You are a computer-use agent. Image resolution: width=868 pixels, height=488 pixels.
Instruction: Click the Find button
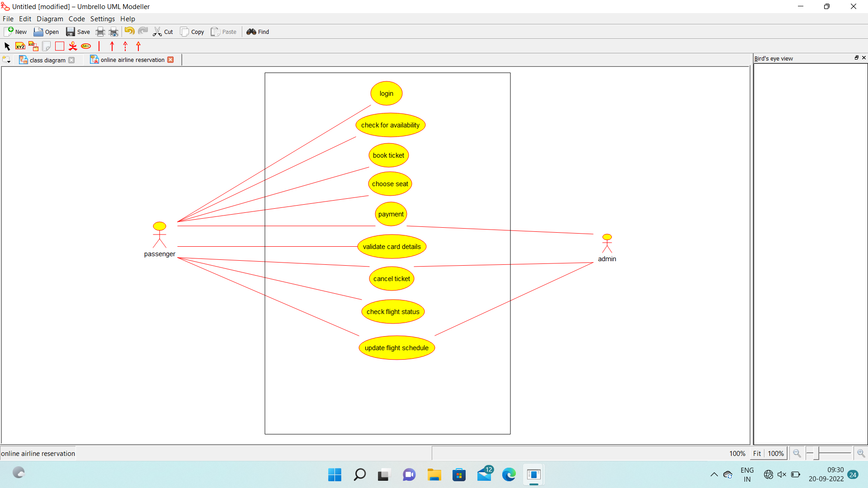pyautogui.click(x=258, y=32)
